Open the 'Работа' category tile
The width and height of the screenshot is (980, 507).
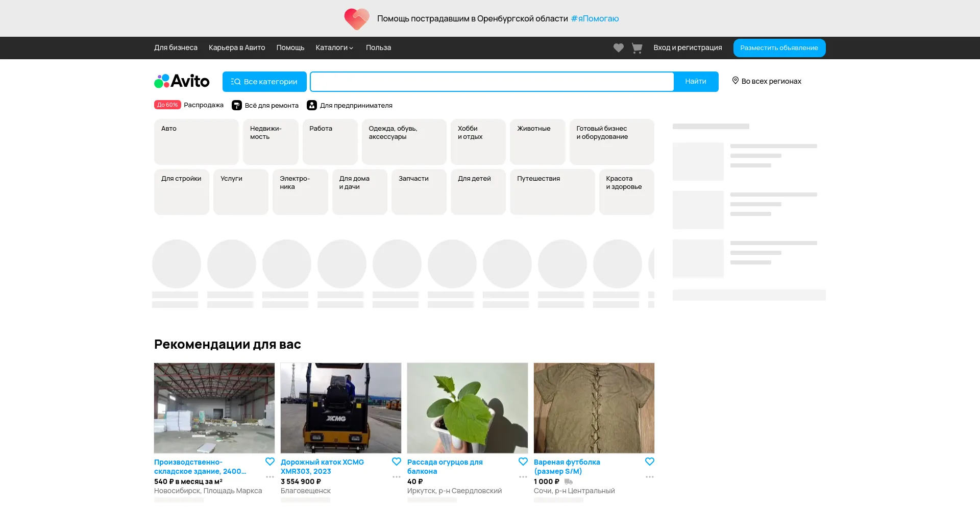pos(330,142)
